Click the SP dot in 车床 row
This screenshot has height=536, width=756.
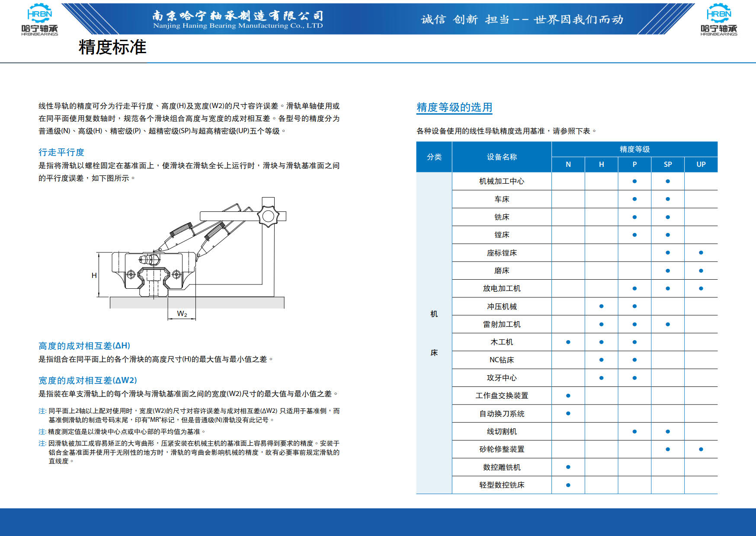[x=668, y=199]
